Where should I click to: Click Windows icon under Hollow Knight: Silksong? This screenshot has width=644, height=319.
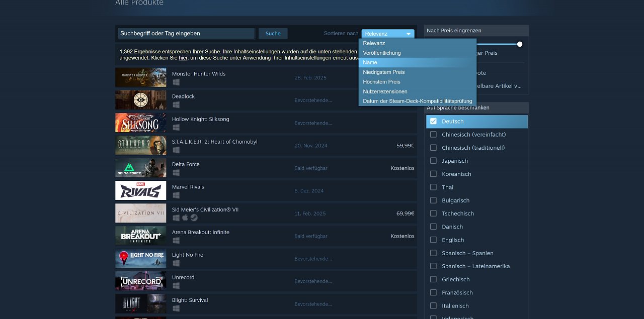coord(176,128)
